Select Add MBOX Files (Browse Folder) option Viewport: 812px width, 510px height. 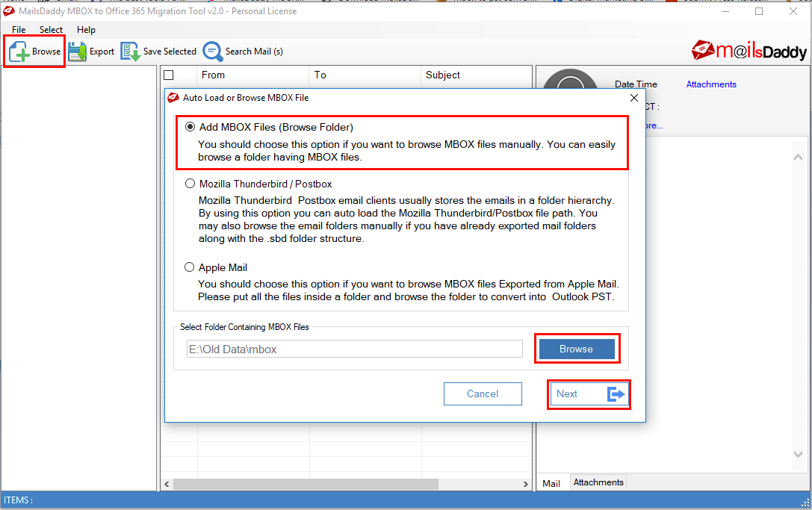(x=190, y=127)
